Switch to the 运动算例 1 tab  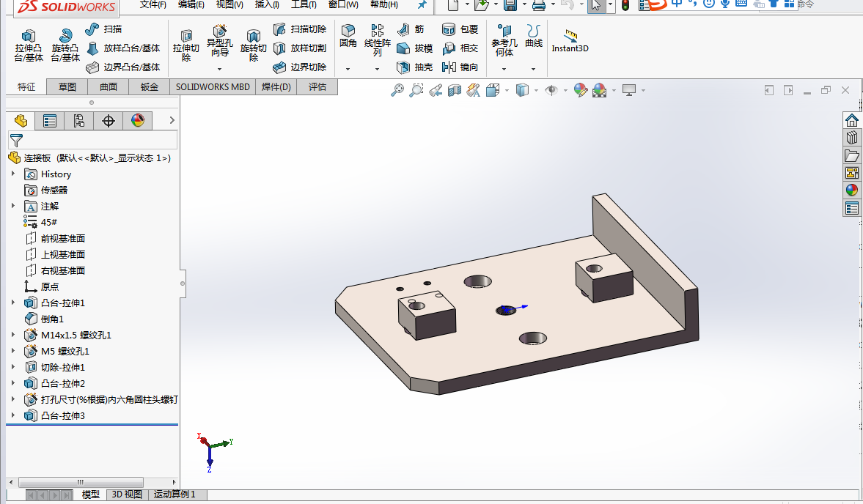pos(175,494)
